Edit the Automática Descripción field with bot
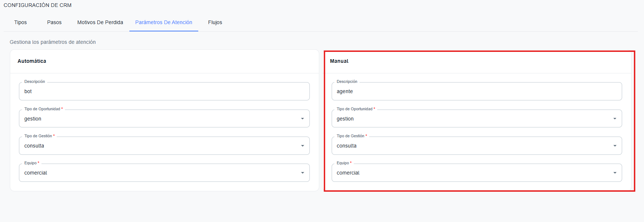Viewport: 644px width, 222px height. tap(164, 91)
